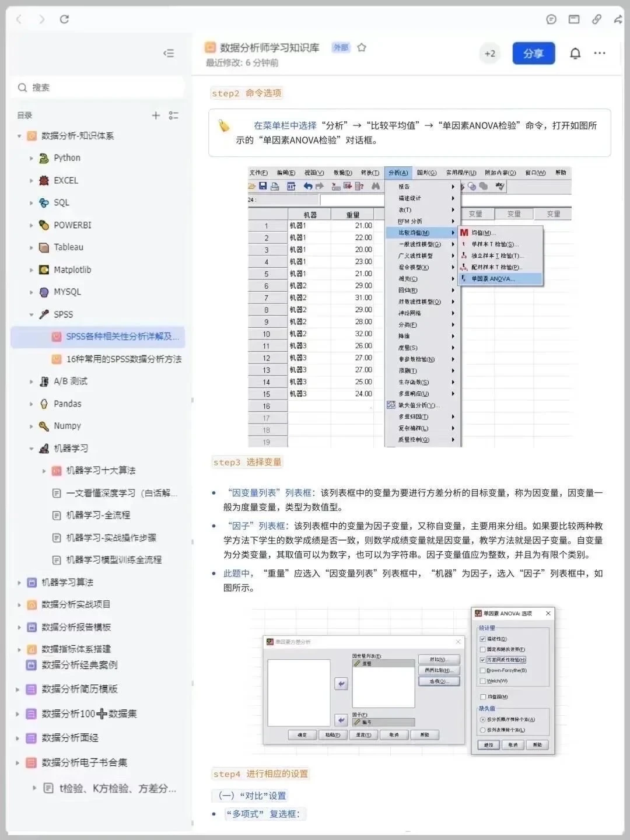
Task: Collapse the sidebar with the collapse icon
Action: coord(169,53)
